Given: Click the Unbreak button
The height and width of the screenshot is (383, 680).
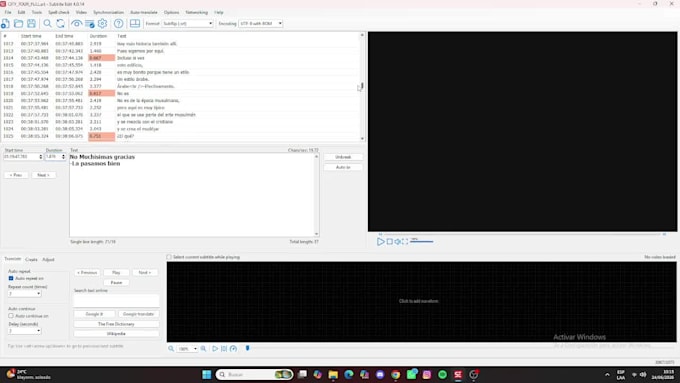Looking at the screenshot, I should click(343, 157).
